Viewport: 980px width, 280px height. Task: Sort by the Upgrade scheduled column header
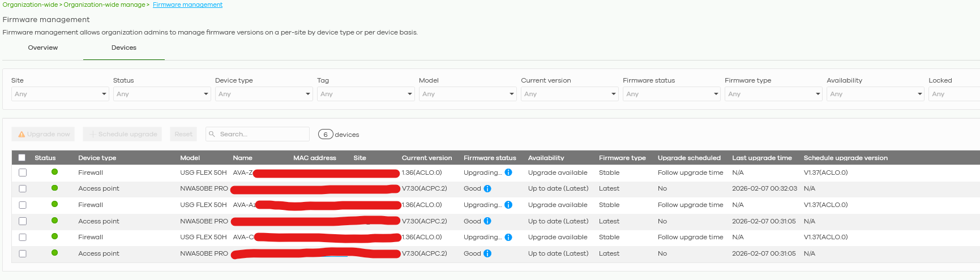pyautogui.click(x=689, y=158)
